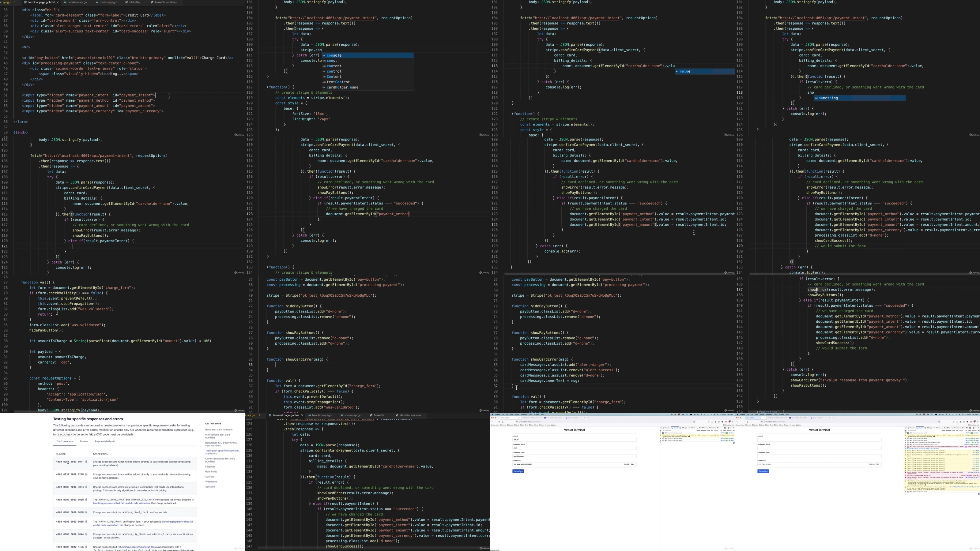This screenshot has width=980, height=551.
Task: Copy test card number 4000 0000 0000 0028
Action: point(86,512)
